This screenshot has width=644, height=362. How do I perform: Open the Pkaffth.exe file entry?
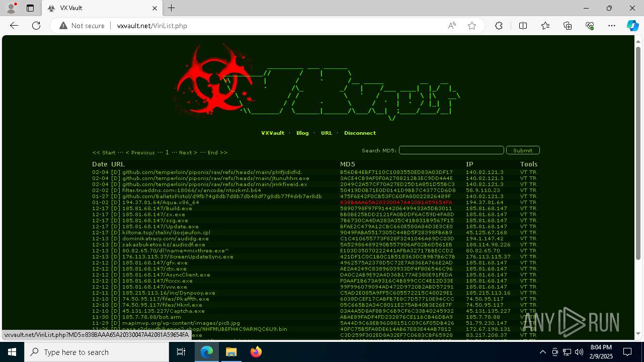(166, 299)
